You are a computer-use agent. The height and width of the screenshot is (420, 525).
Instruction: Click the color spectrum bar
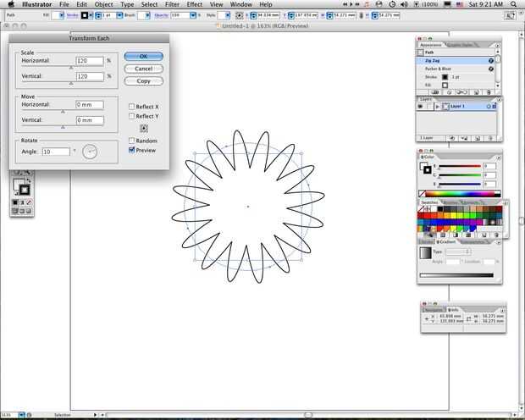pos(459,194)
